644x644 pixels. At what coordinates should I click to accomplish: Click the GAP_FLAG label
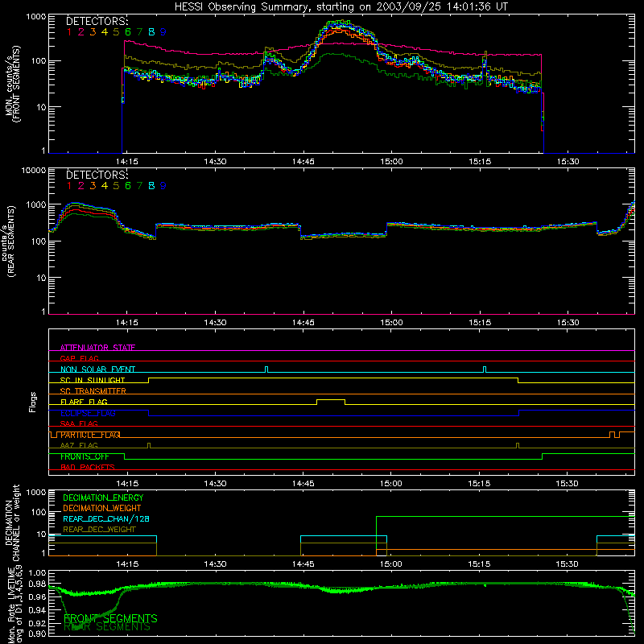[x=79, y=358]
